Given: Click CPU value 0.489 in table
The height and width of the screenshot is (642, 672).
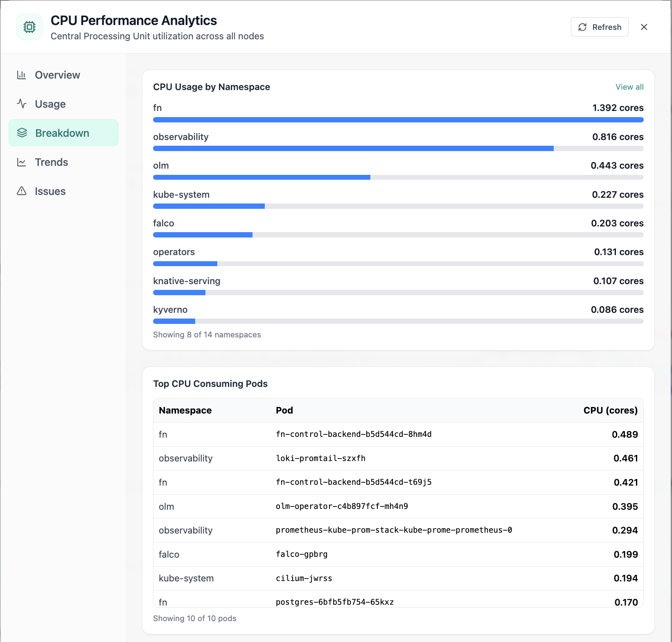Looking at the screenshot, I should coord(625,434).
